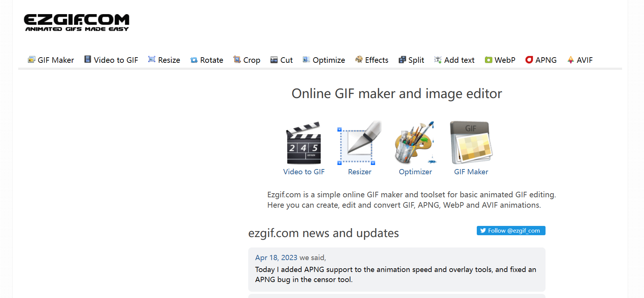Click the Video to GIF clapperboard icon

click(304, 143)
